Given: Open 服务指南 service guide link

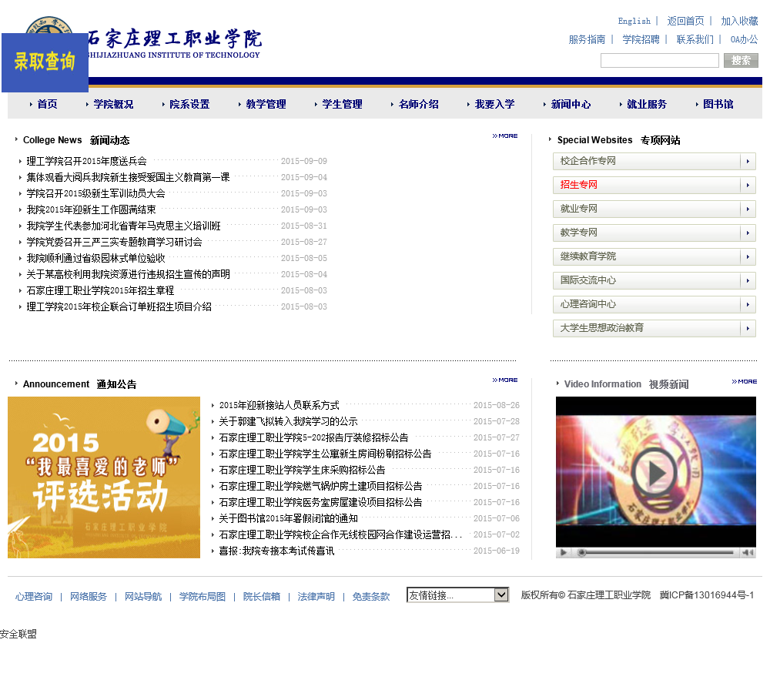Looking at the screenshot, I should coord(587,40).
